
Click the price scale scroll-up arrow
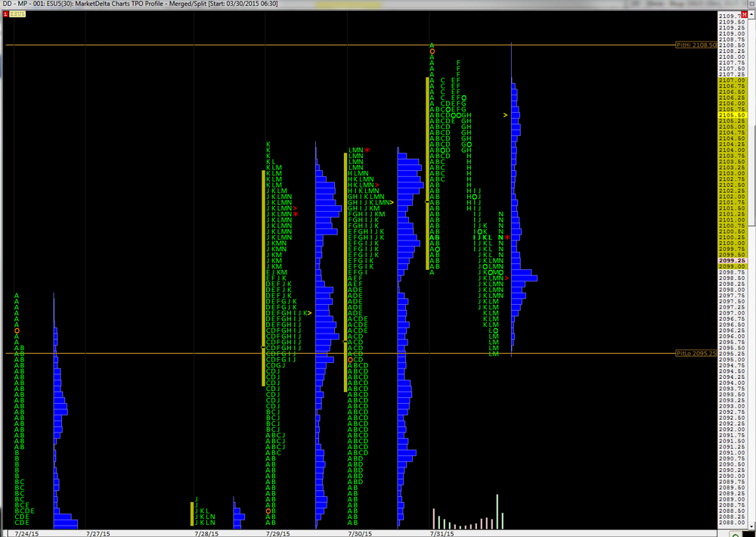pos(751,16)
